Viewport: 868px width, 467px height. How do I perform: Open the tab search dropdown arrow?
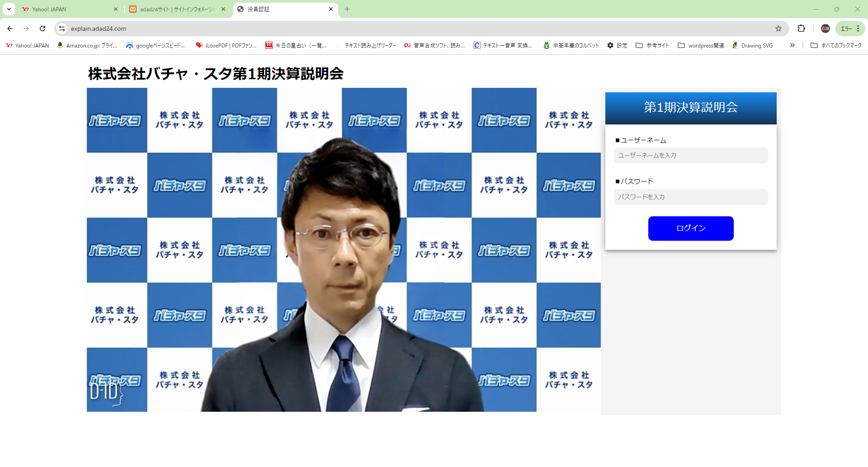click(x=9, y=9)
